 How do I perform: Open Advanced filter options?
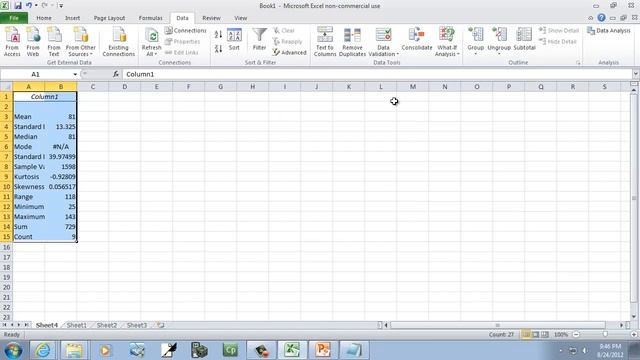(289, 53)
